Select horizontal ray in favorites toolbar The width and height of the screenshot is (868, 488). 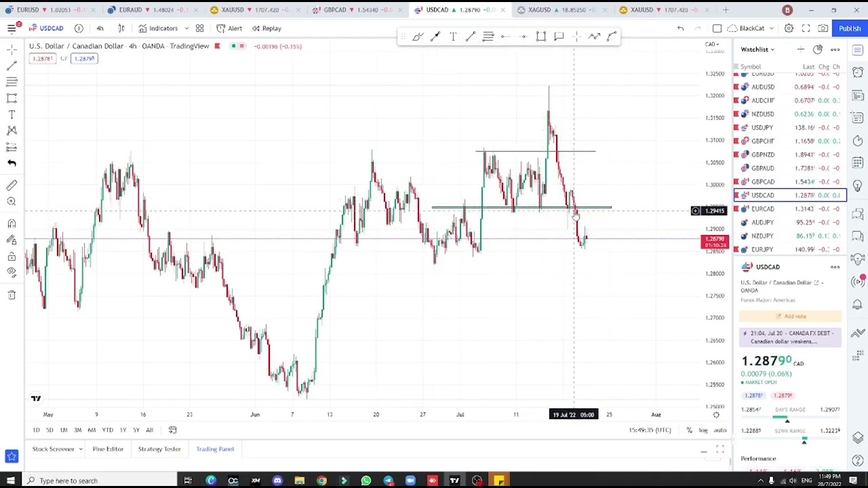click(x=505, y=37)
